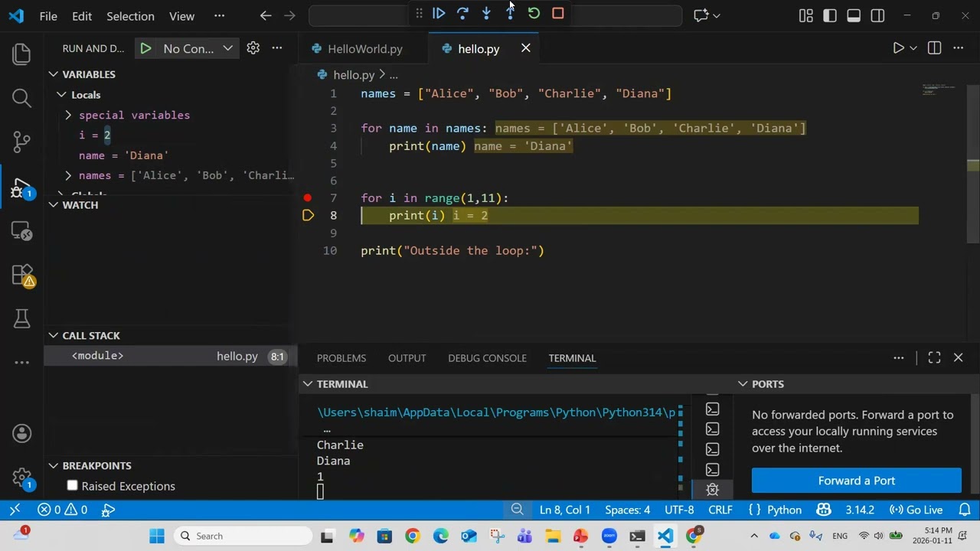
Task: Open the Testing flask icon
Action: coord(21,318)
